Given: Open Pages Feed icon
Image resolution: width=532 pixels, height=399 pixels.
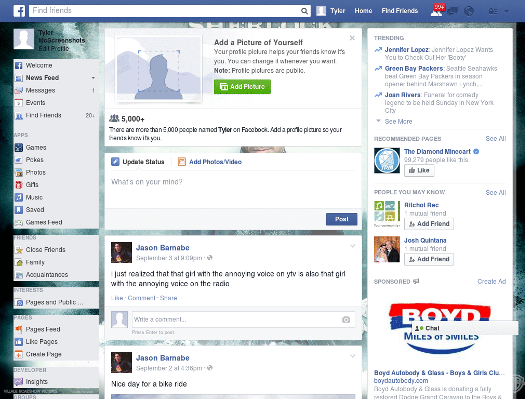Looking at the screenshot, I should pyautogui.click(x=19, y=329).
